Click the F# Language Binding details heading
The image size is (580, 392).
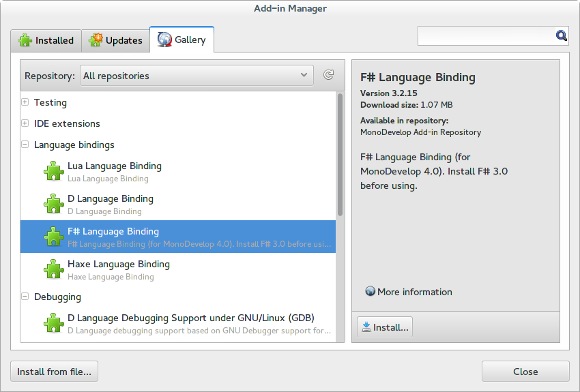coord(418,77)
